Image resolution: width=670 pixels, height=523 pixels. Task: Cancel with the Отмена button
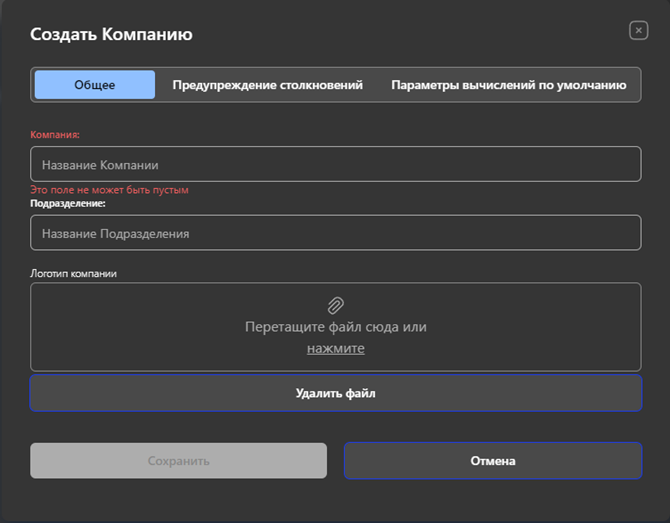493,461
